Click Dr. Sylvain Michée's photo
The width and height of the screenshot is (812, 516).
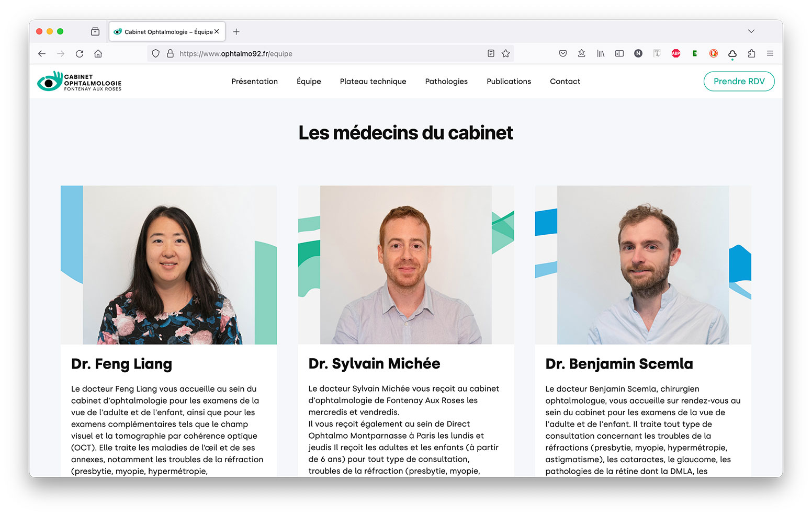pyautogui.click(x=406, y=265)
